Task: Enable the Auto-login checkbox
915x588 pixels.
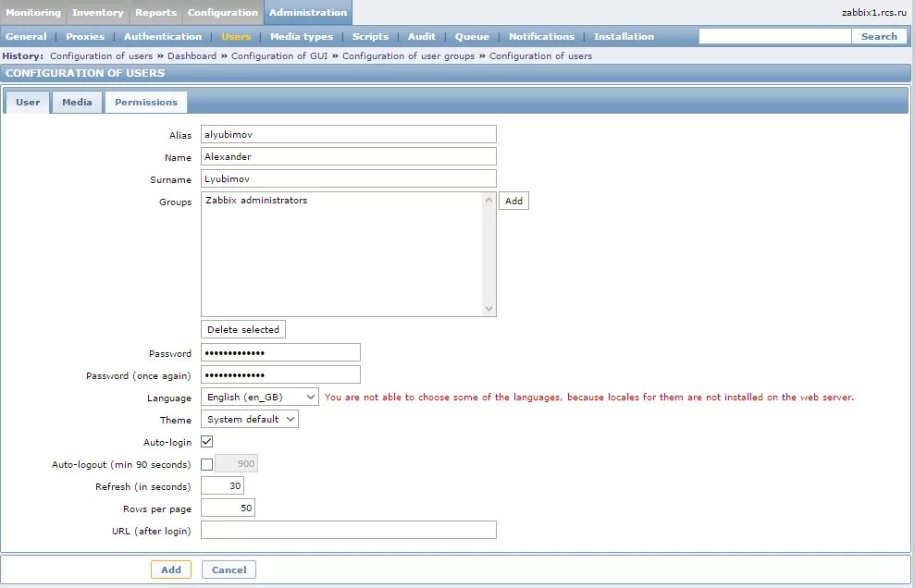Action: (206, 441)
